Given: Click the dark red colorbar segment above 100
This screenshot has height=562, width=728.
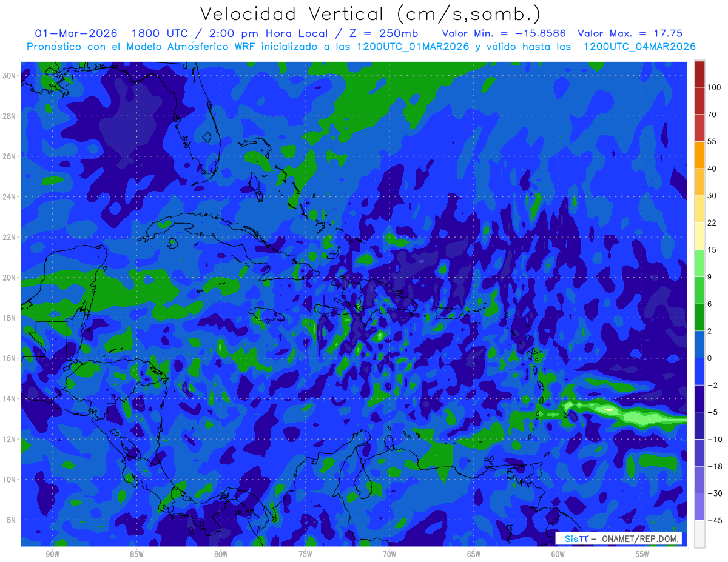Looking at the screenshot, I should pos(699,74).
